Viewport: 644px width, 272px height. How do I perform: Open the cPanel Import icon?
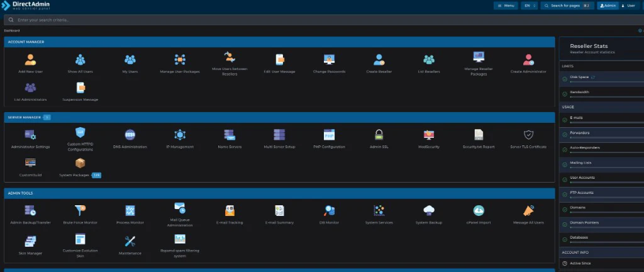coord(479,211)
